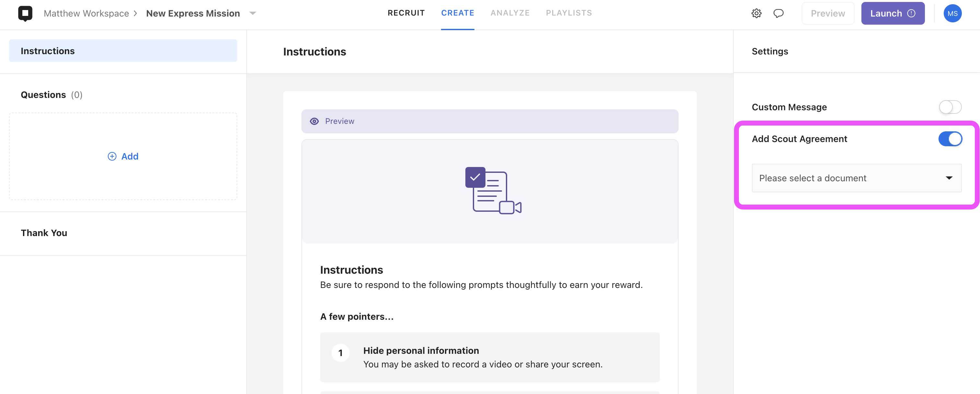
Task: Click the 'Be sure to respond' instruction text
Action: [x=481, y=285]
